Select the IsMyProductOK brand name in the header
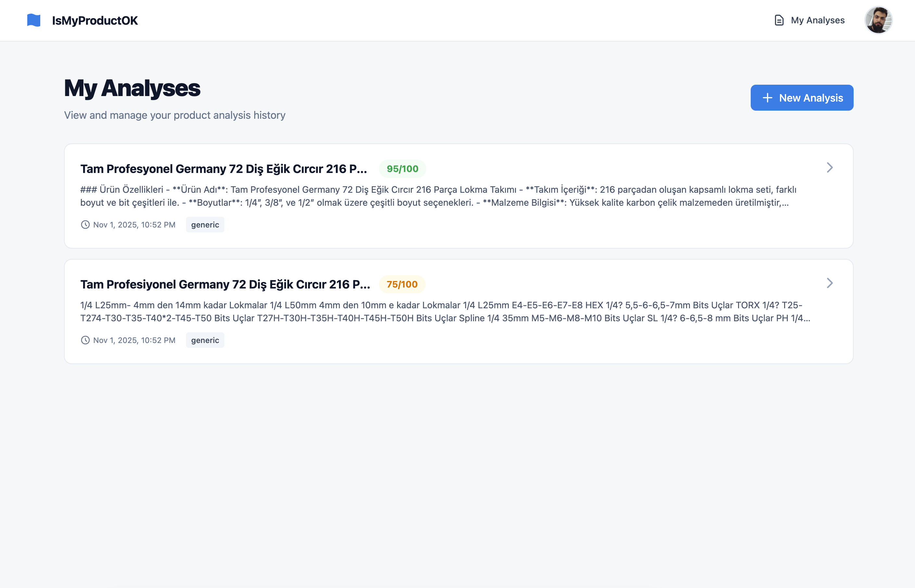Screen dimensions: 915x588 [95, 20]
